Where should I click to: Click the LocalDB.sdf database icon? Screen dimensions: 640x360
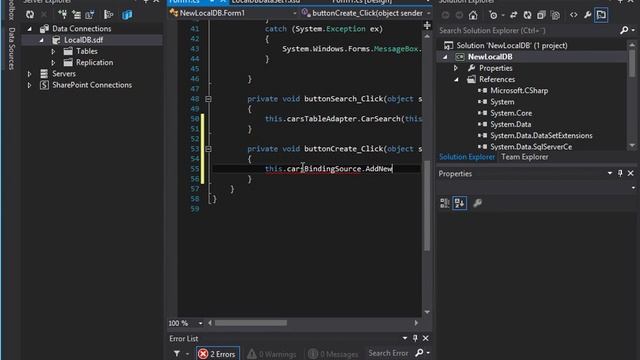56,40
